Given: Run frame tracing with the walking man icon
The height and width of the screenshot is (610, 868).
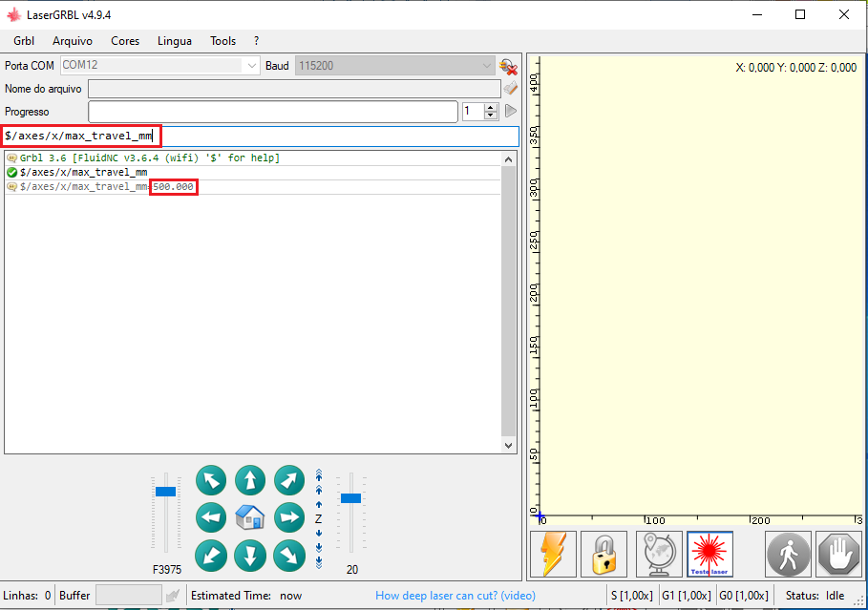Looking at the screenshot, I should tap(788, 555).
